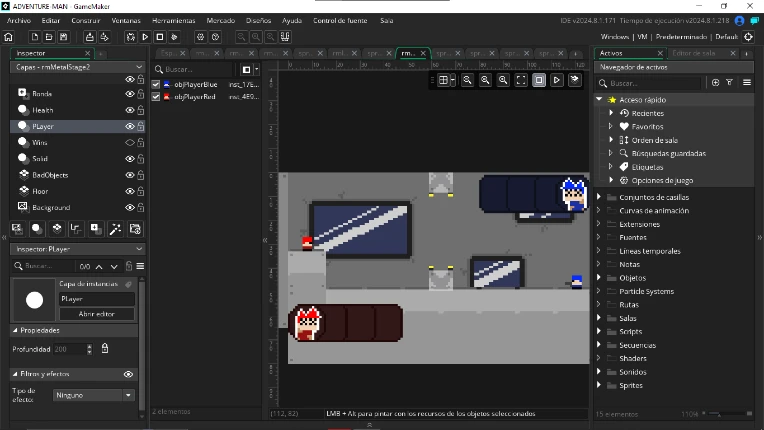Toggle docked windows with the main toolbar layout icon

(x=285, y=37)
